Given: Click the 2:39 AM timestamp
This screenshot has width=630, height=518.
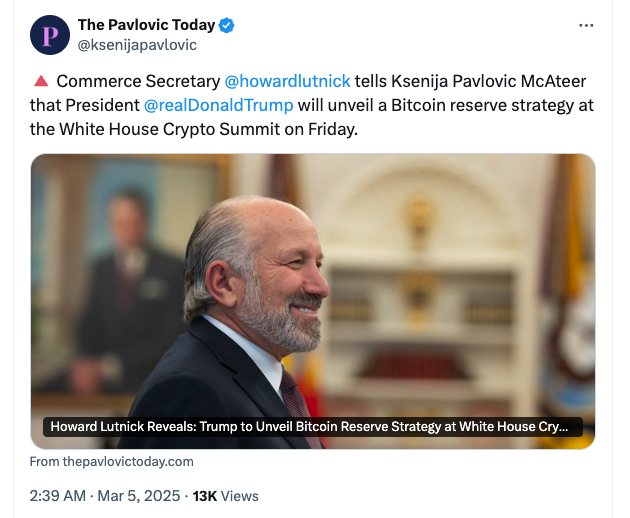Looking at the screenshot, I should point(61,496).
